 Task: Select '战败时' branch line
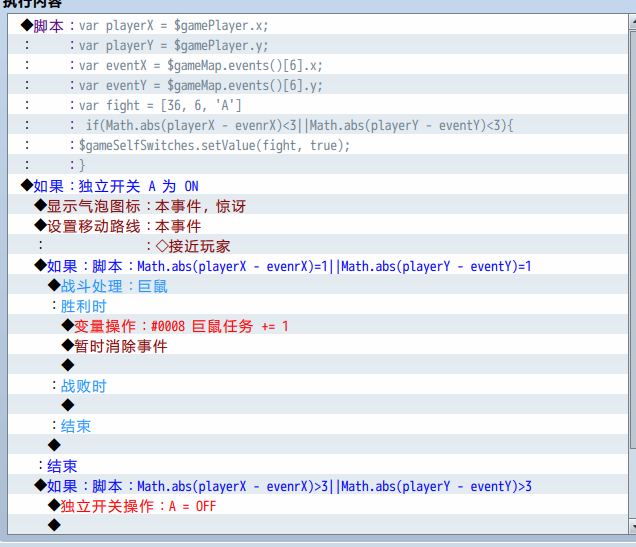318,385
